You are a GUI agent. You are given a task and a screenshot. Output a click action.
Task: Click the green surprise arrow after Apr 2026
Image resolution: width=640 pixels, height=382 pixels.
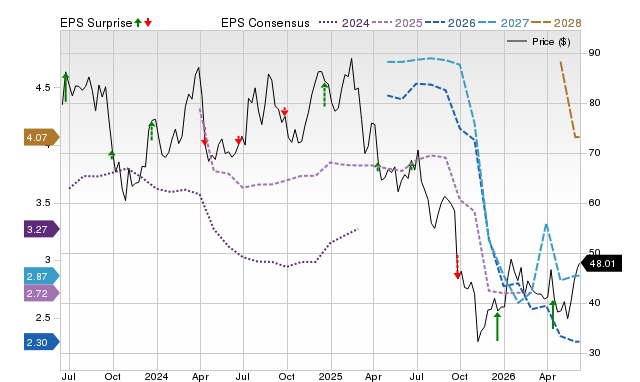coord(553,314)
